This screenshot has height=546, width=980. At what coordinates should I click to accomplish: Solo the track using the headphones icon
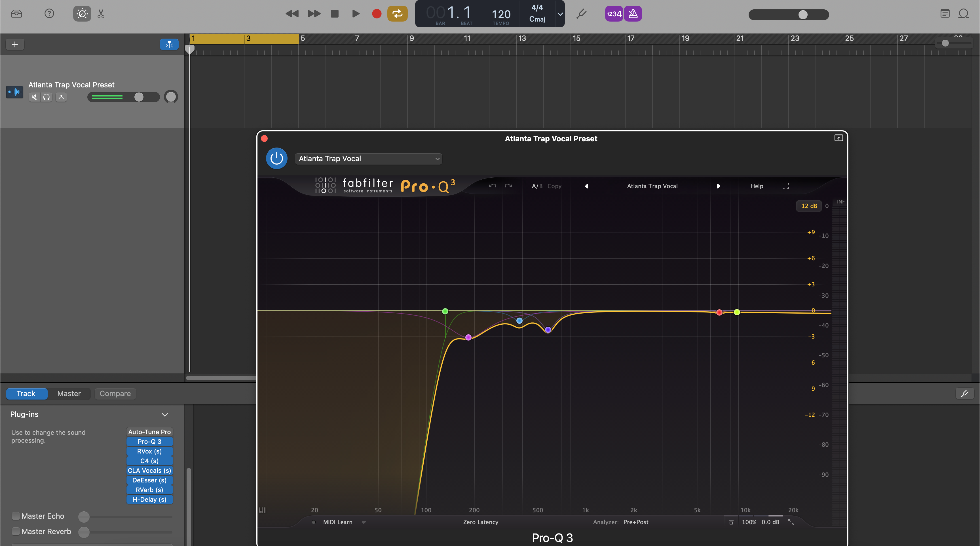coord(47,97)
